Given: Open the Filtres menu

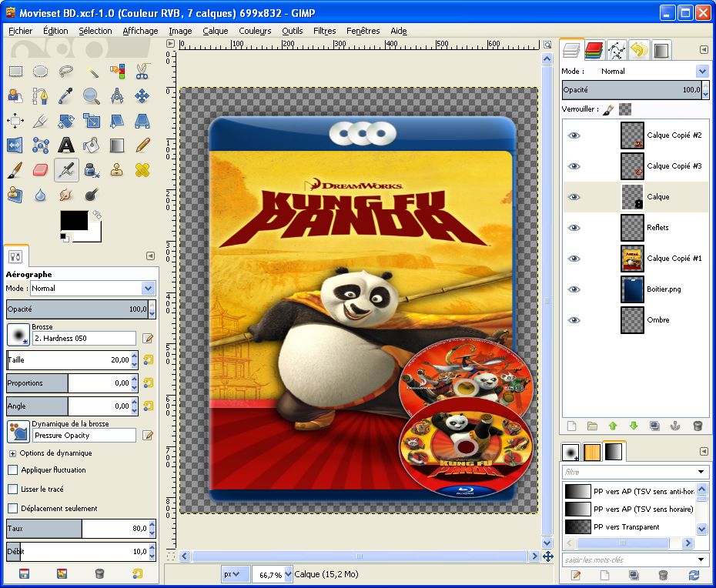Looking at the screenshot, I should click(x=325, y=31).
